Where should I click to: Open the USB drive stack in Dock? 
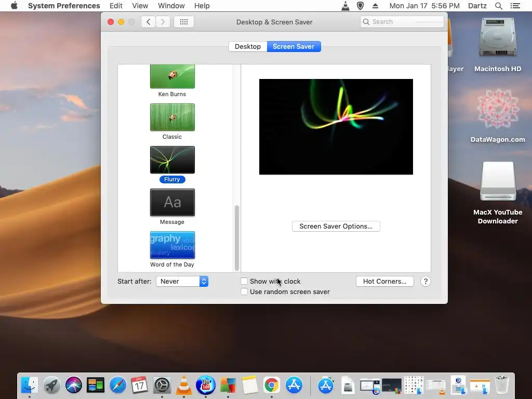348,385
